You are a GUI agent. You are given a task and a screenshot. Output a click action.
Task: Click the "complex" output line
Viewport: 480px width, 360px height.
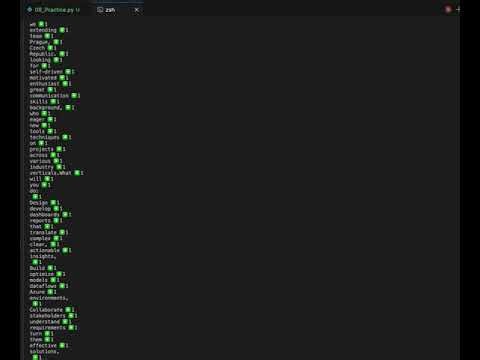[46, 238]
